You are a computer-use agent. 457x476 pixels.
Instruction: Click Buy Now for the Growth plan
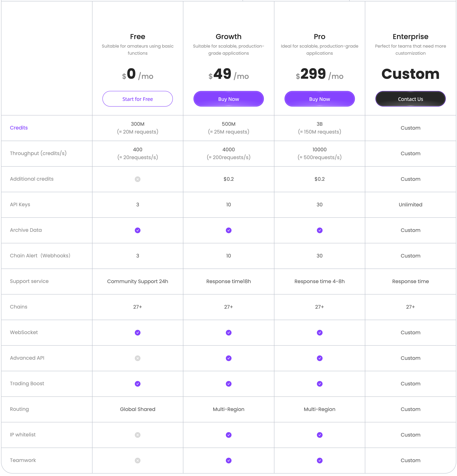click(228, 99)
